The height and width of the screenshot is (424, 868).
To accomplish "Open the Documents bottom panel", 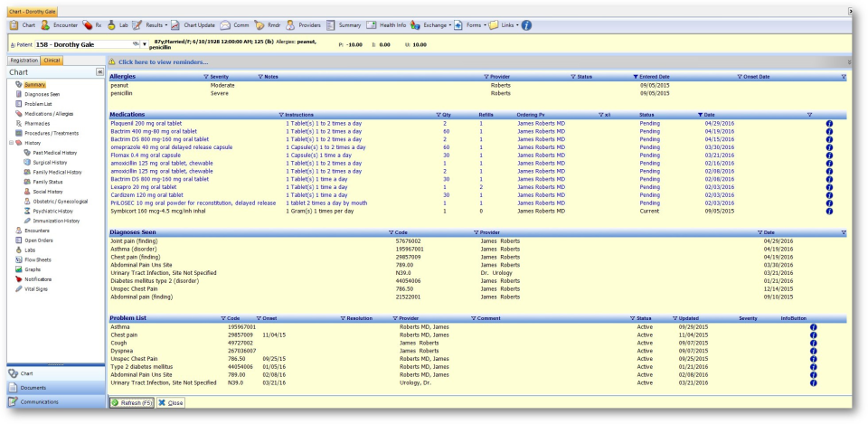I will click(55, 388).
